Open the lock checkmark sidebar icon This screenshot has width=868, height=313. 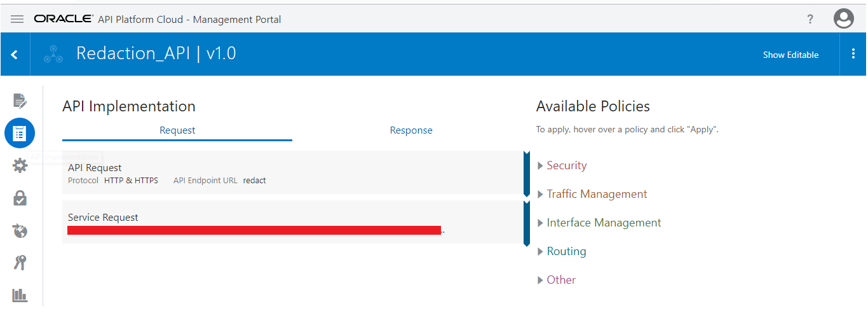[20, 198]
